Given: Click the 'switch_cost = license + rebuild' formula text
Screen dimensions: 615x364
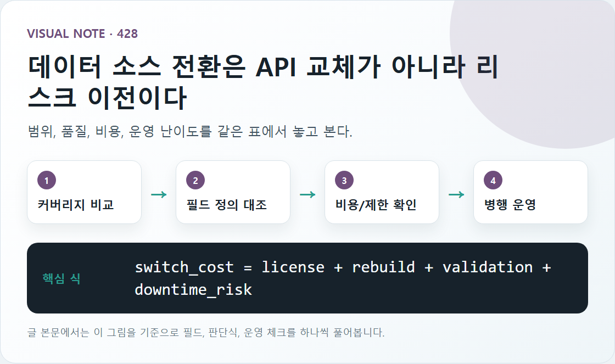Looking at the screenshot, I should coord(275,267).
